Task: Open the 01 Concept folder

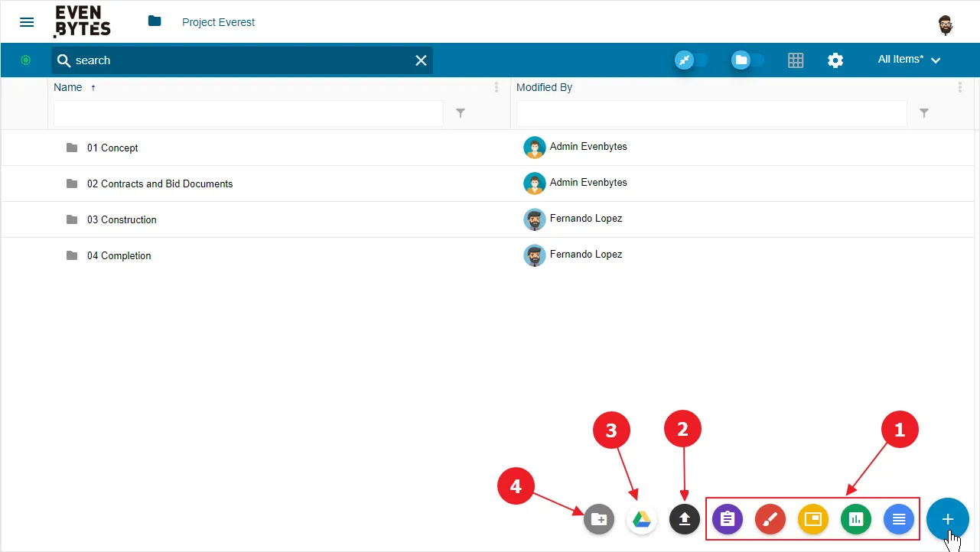Action: tap(112, 148)
